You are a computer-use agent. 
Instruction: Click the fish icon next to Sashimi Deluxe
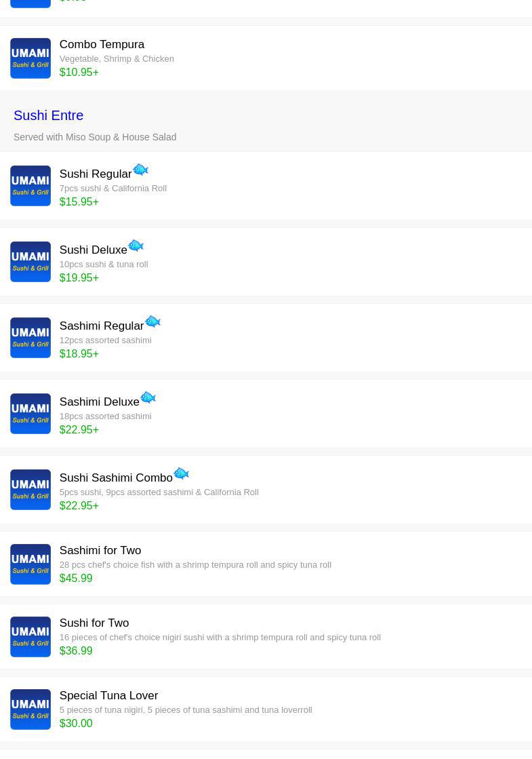[148, 397]
